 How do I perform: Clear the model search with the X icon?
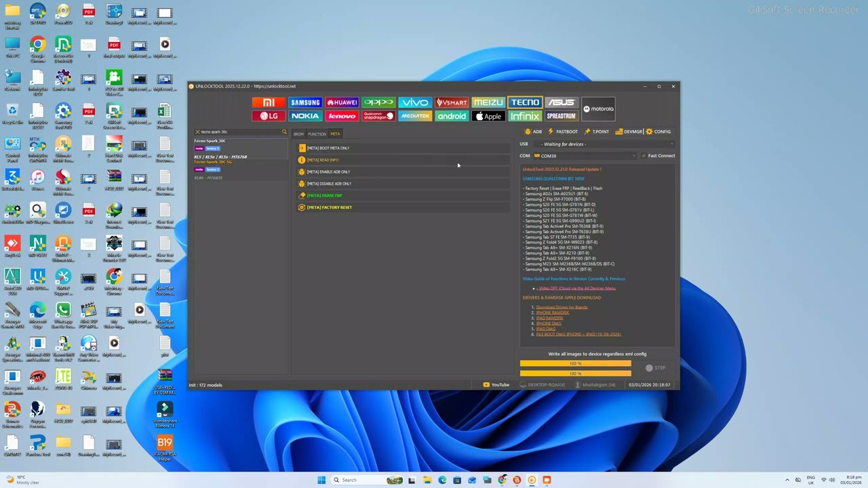coord(197,132)
